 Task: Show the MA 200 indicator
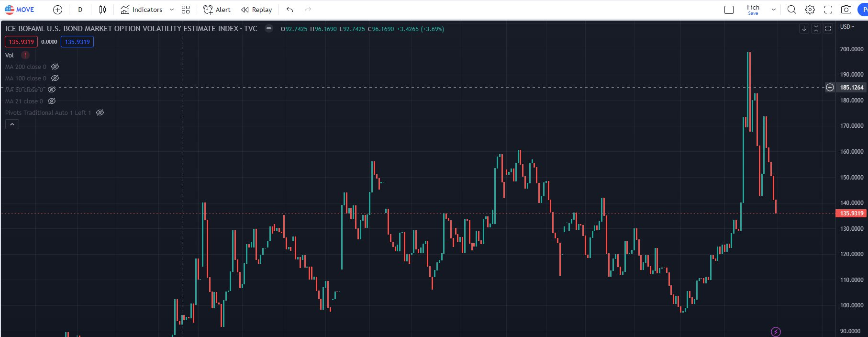[55, 67]
